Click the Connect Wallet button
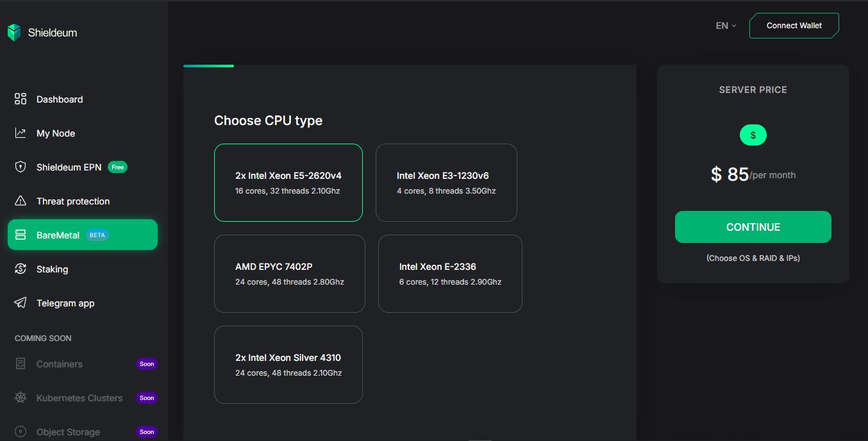The image size is (868, 441). point(794,26)
